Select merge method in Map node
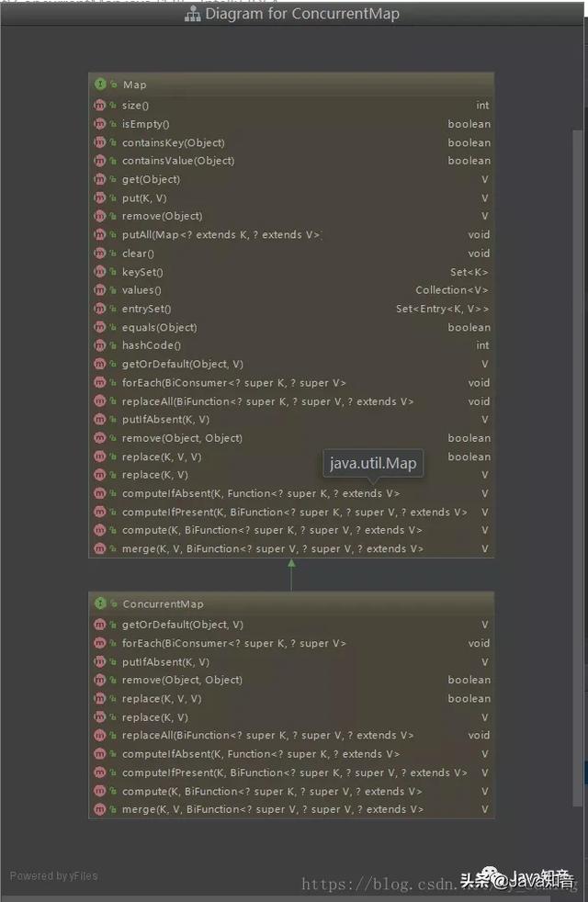The image size is (588, 902). (272, 548)
